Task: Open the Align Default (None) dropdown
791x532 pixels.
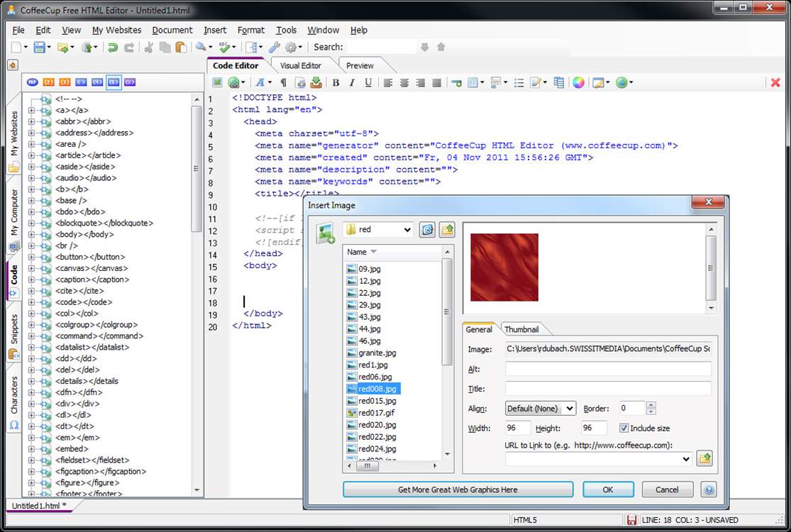Action: coord(570,409)
